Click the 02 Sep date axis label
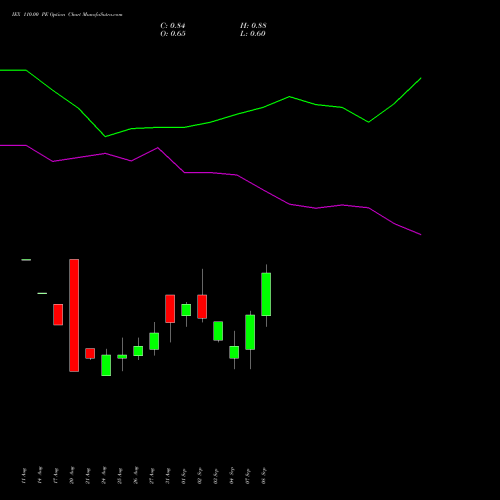 [x=200, y=476]
